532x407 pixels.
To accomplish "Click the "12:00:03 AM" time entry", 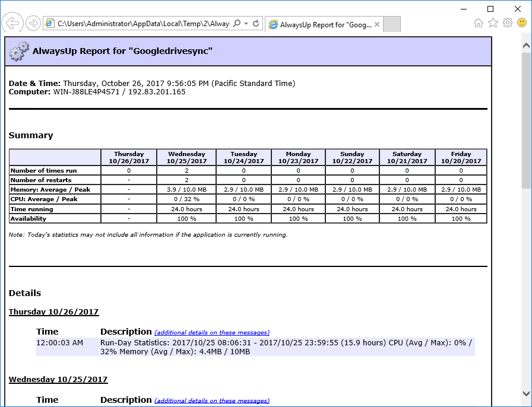I will pyautogui.click(x=60, y=343).
